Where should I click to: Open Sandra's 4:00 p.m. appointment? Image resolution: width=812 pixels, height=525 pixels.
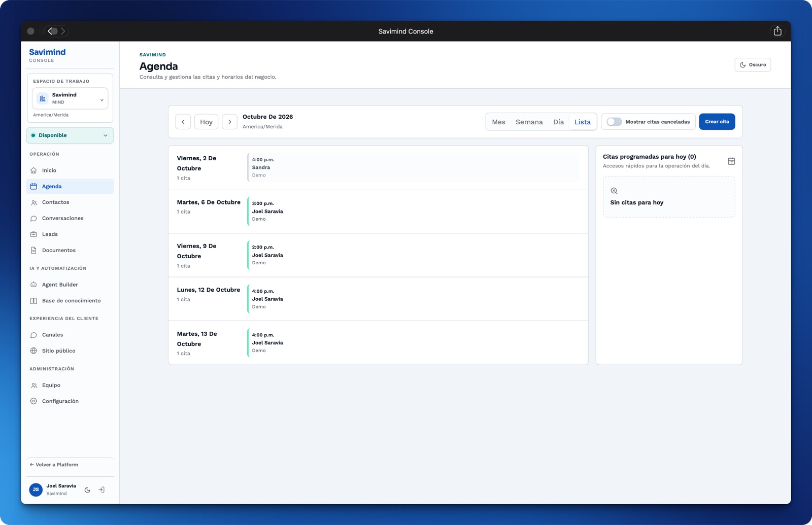tap(413, 167)
